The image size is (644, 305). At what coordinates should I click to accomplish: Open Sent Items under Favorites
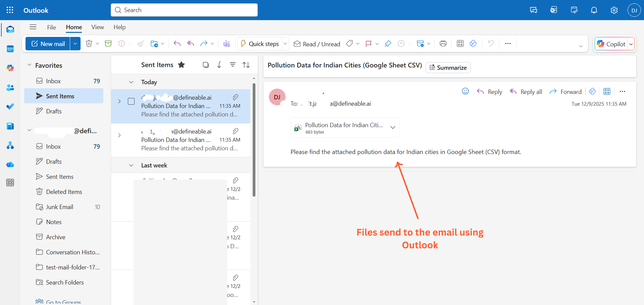pyautogui.click(x=64, y=96)
